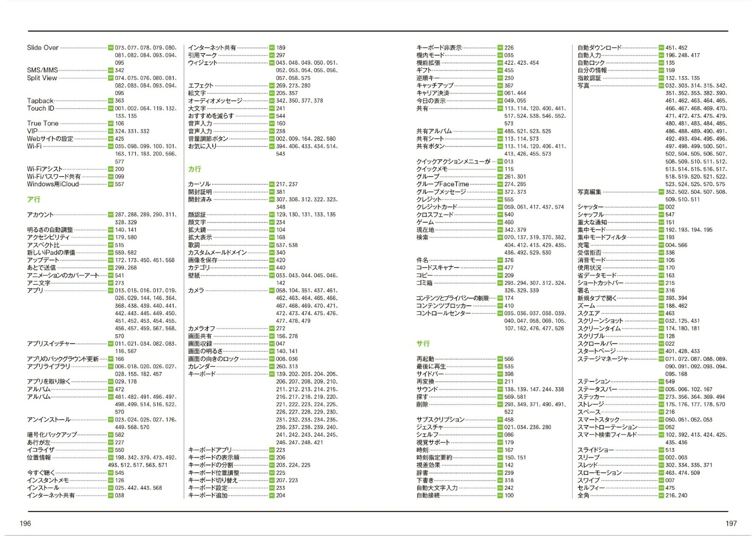The height and width of the screenshot is (536, 756).
Task: Click the "壁紙" entry
Action: [194, 275]
